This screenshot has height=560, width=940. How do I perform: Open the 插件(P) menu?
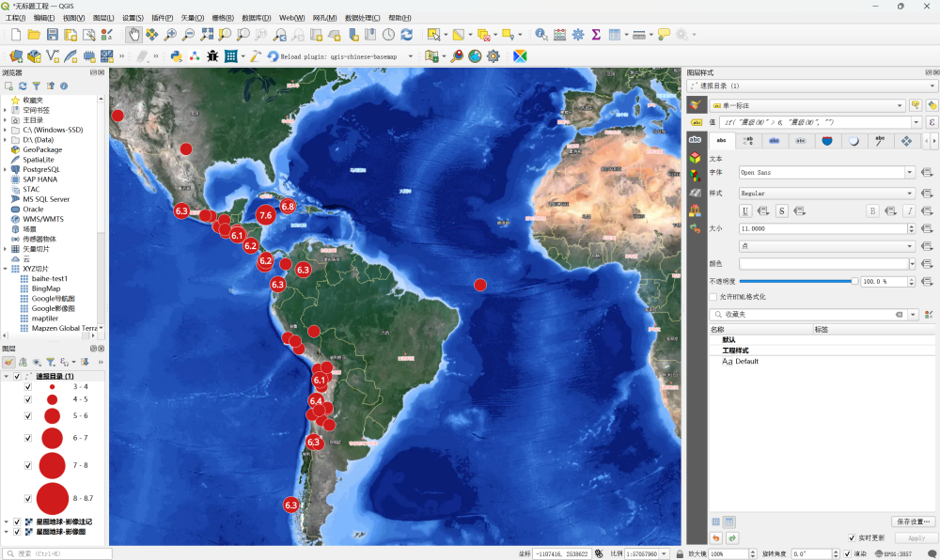162,18
